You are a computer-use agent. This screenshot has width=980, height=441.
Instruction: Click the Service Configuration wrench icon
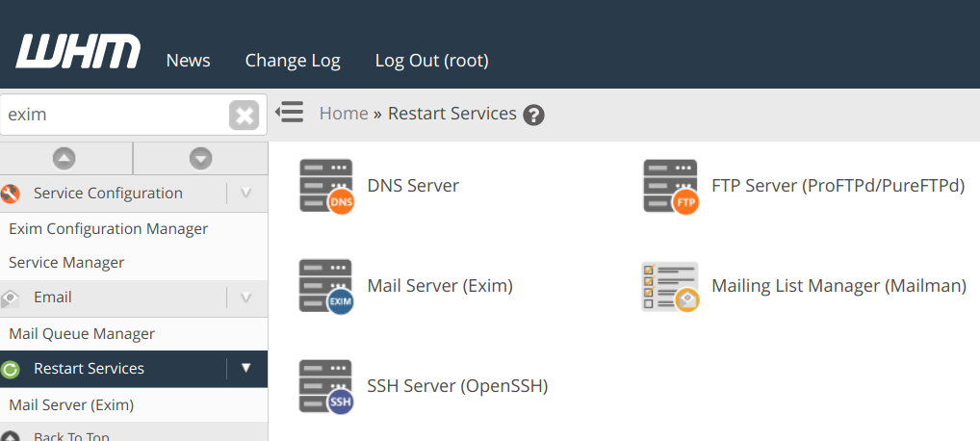tap(11, 194)
